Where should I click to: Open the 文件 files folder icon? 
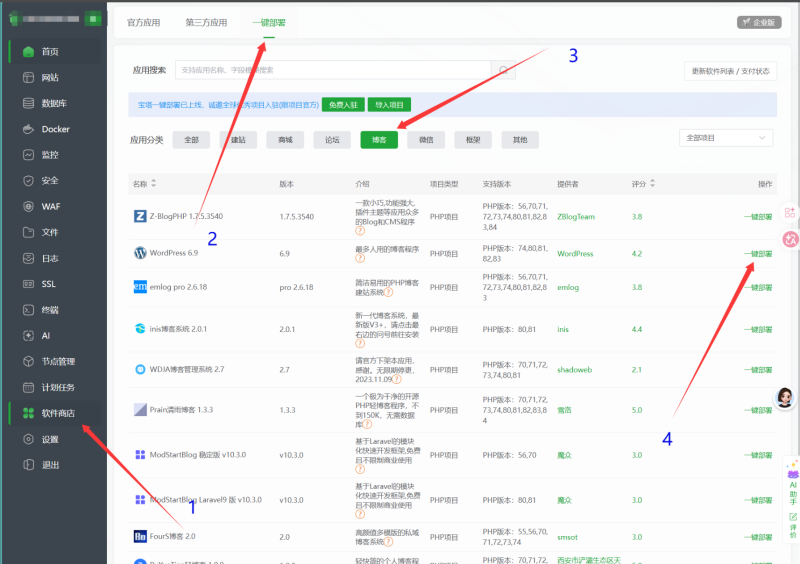tap(29, 232)
